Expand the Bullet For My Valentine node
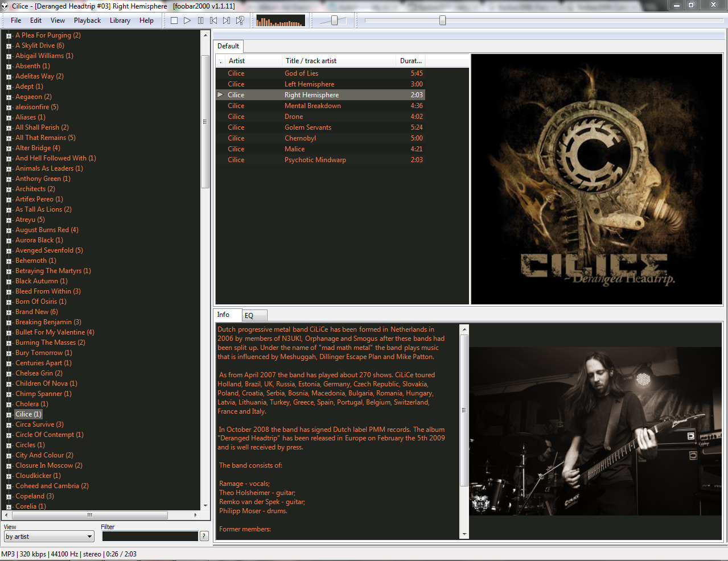The image size is (728, 561). pyautogui.click(x=9, y=333)
